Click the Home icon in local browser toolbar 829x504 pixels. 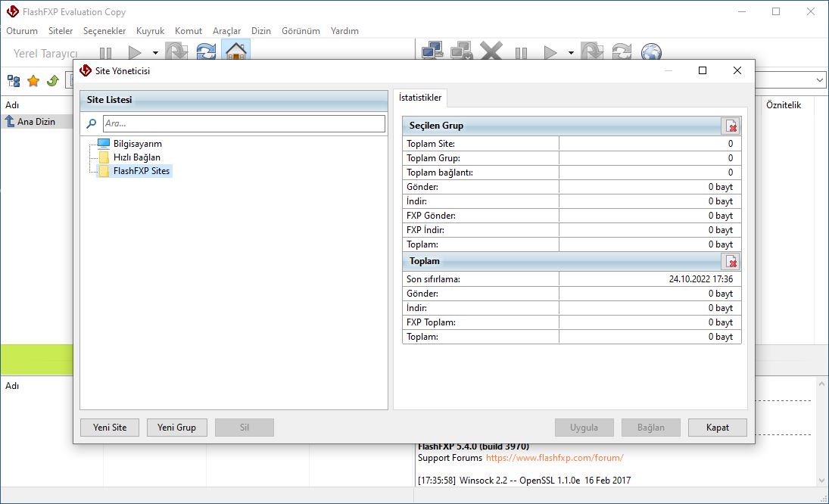pyautogui.click(x=235, y=51)
